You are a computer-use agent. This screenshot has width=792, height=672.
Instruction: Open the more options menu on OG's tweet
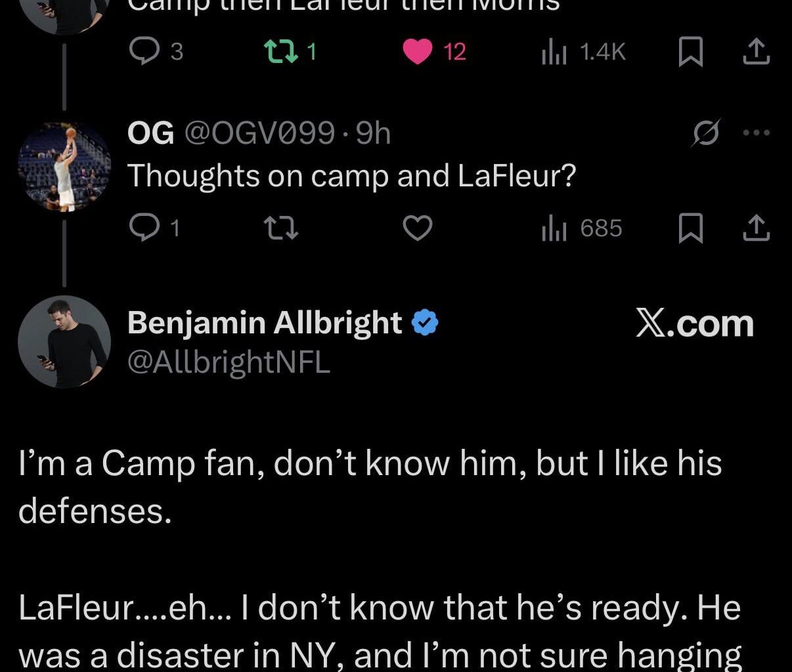coord(755,132)
